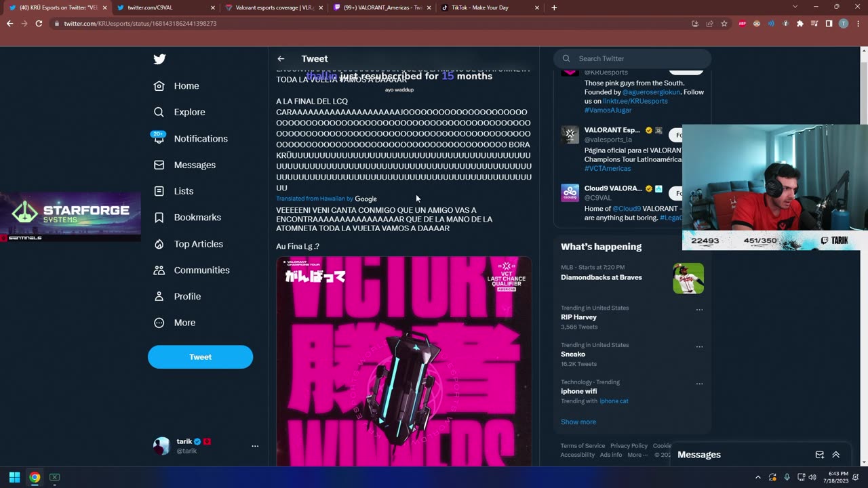Image resolution: width=868 pixels, height=488 pixels.
Task: Open Notifications in Twitter sidebar
Action: tap(191, 138)
